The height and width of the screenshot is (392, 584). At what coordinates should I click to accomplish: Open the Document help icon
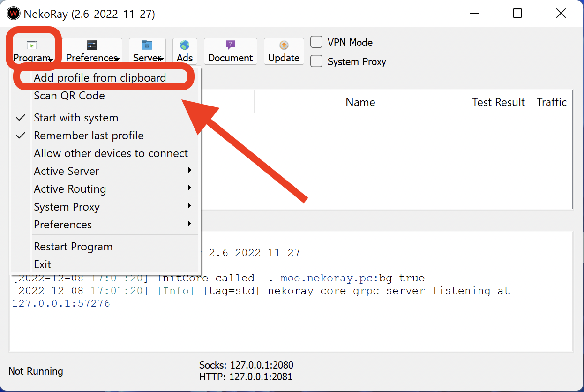(x=230, y=45)
